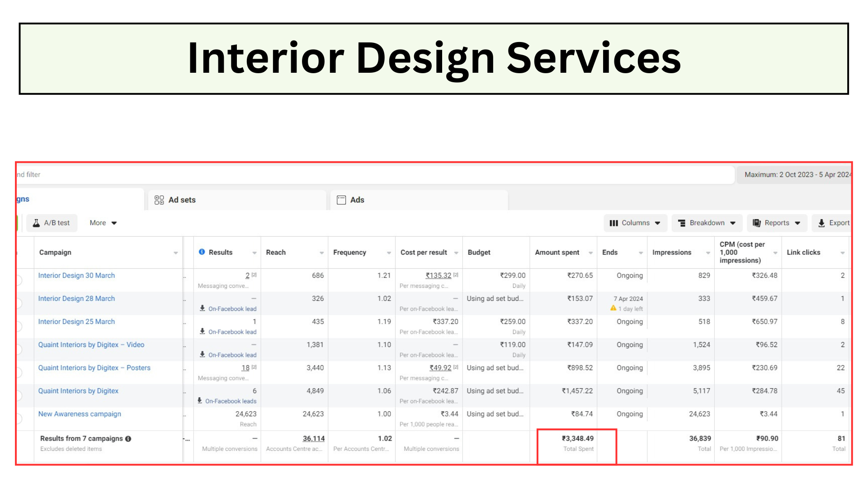
Task: Open the Quaint Interiors by Digitex – Posters link
Action: coord(94,368)
